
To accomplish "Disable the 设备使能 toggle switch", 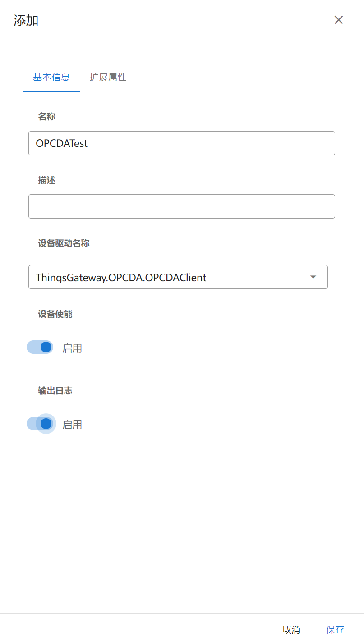I will click(40, 347).
